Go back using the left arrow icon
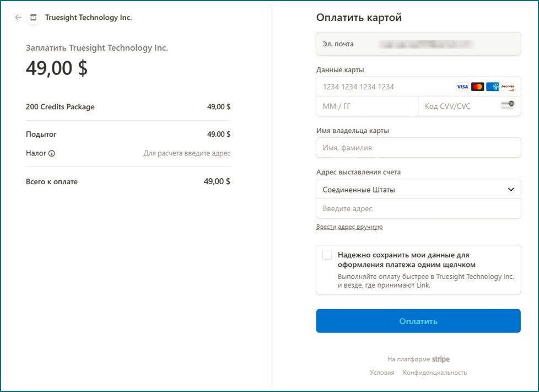Viewport: 539px width, 392px height. coord(18,17)
